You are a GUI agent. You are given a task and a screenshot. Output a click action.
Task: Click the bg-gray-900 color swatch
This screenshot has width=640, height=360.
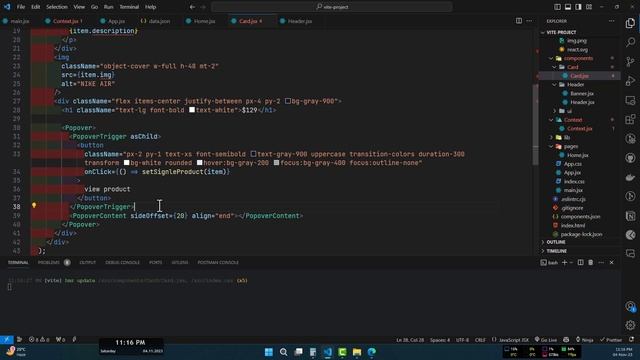point(288,101)
